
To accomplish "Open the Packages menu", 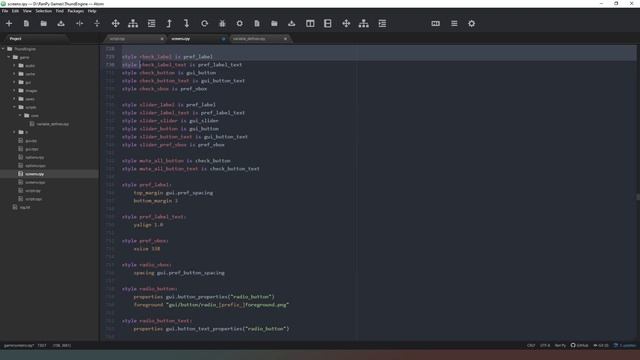I will point(76,11).
